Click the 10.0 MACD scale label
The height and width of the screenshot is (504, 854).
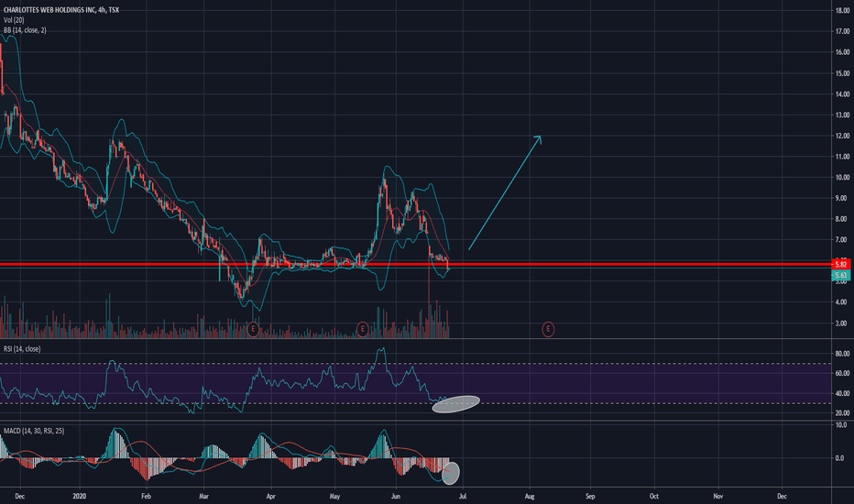(841, 425)
